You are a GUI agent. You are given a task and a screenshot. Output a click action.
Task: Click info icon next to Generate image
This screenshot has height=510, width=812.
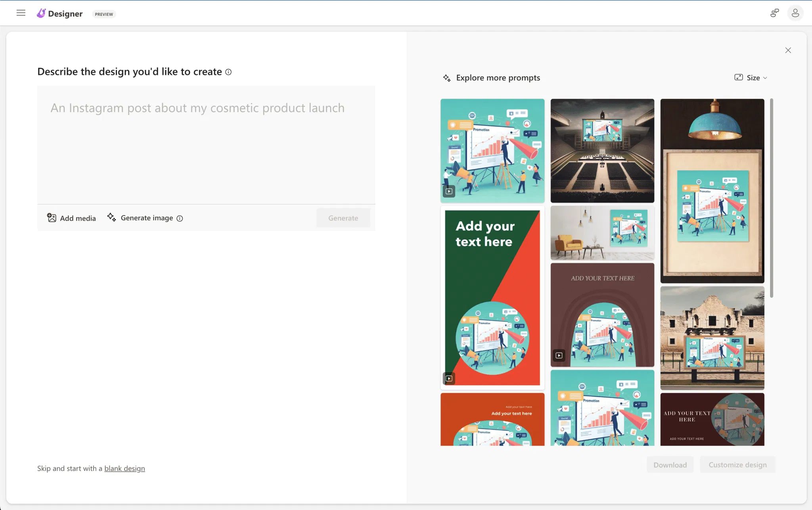pyautogui.click(x=180, y=219)
